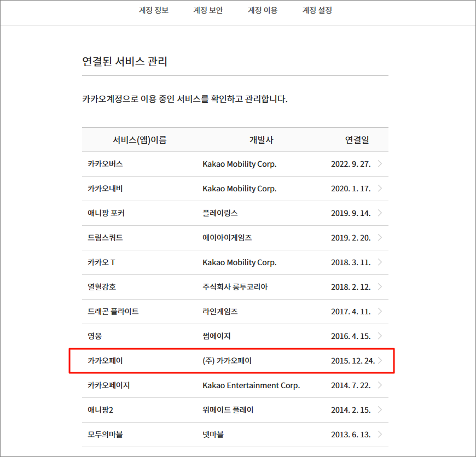476x457 pixels.
Task: Click the 연결일 column header
Action: pos(357,140)
